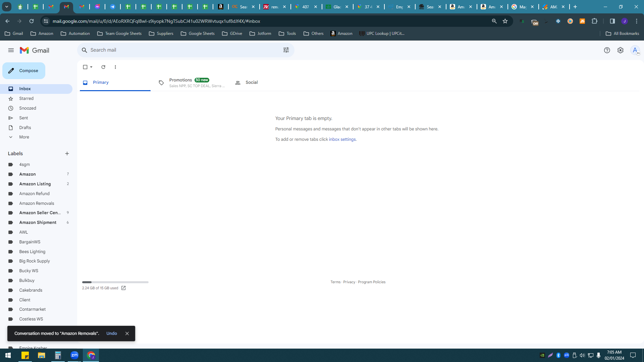This screenshot has height=362, width=644.
Task: Open the Amazon Listing label
Action: [x=36, y=184]
